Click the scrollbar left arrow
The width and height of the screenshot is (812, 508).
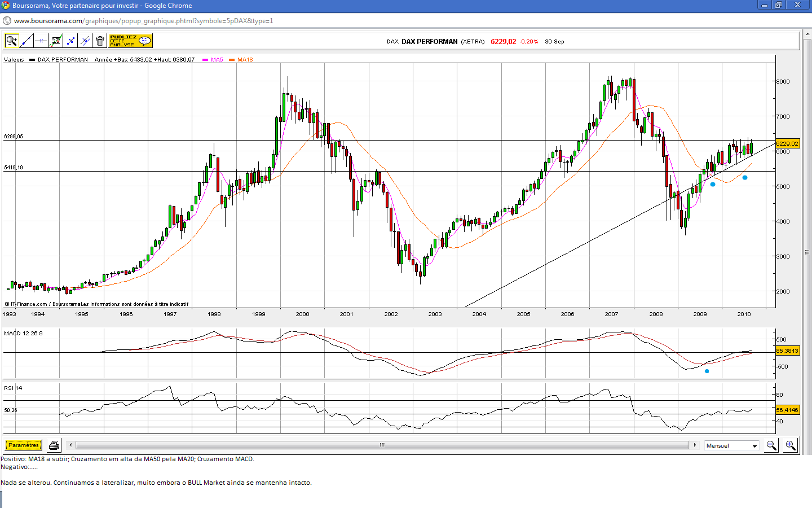[70, 445]
